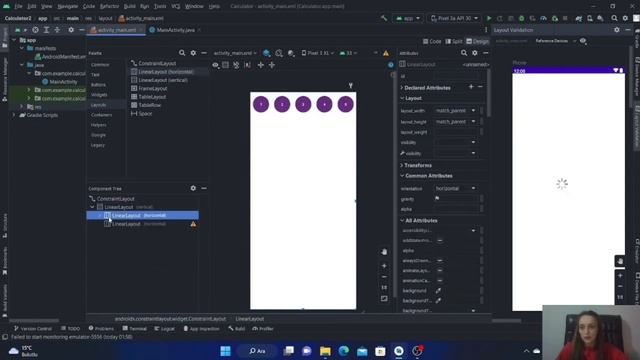Toggle the eye icon in Layout Validation

pyautogui.click(x=583, y=41)
